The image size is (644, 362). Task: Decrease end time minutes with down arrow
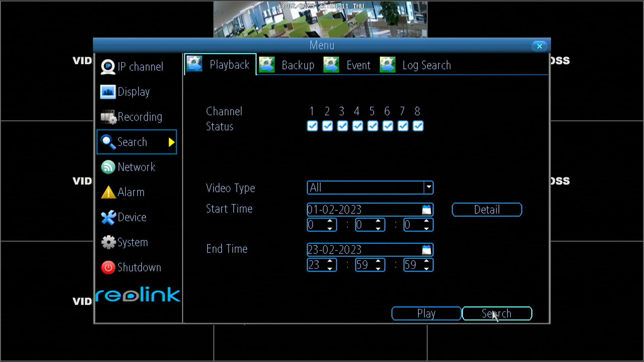[378, 268]
